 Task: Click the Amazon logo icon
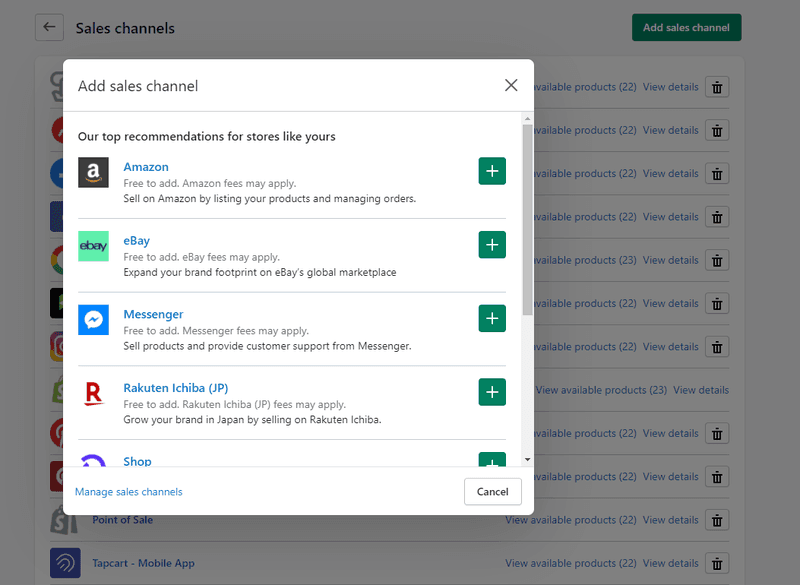click(x=93, y=172)
